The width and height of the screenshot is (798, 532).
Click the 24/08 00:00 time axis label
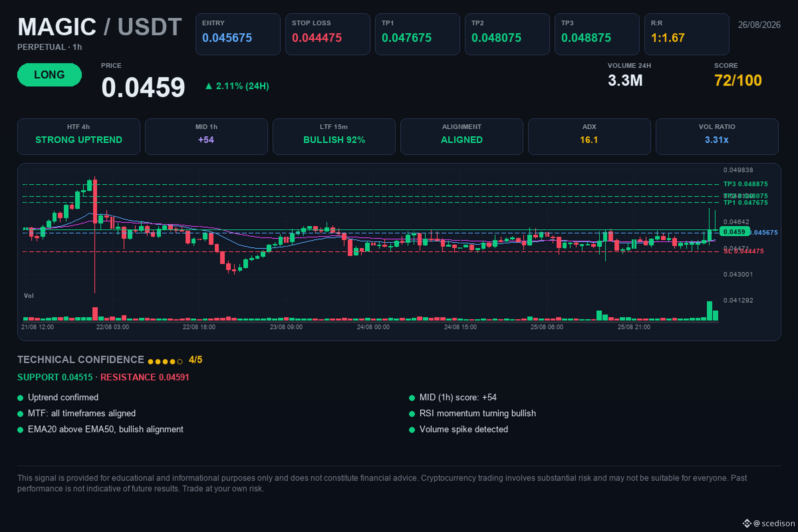pyautogui.click(x=373, y=327)
